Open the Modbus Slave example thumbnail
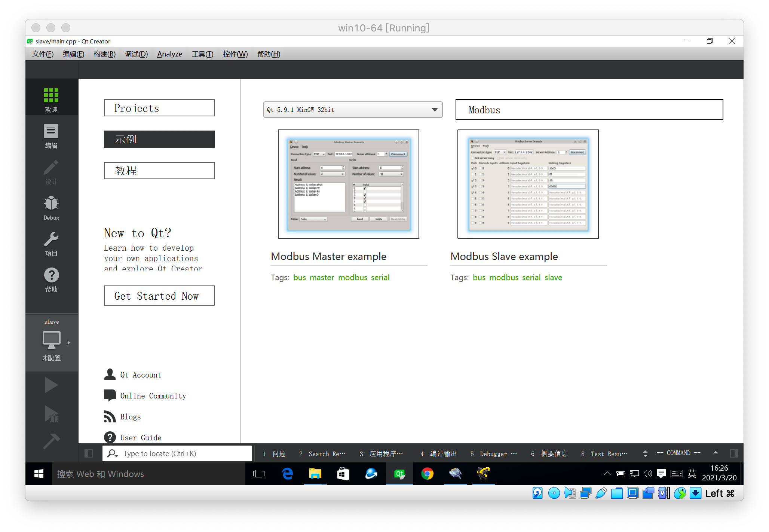The height and width of the screenshot is (532, 769). 528,184
